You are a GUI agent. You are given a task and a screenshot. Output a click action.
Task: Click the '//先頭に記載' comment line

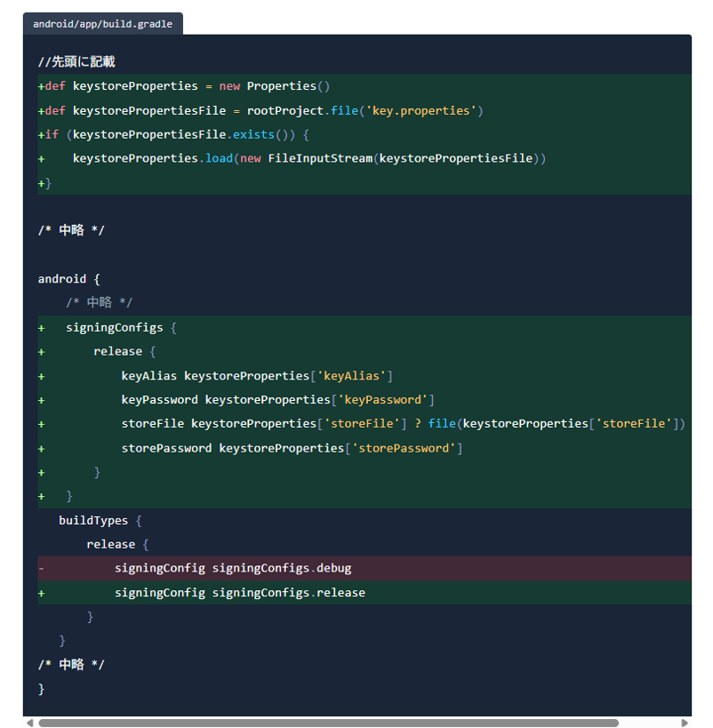[x=76, y=61]
